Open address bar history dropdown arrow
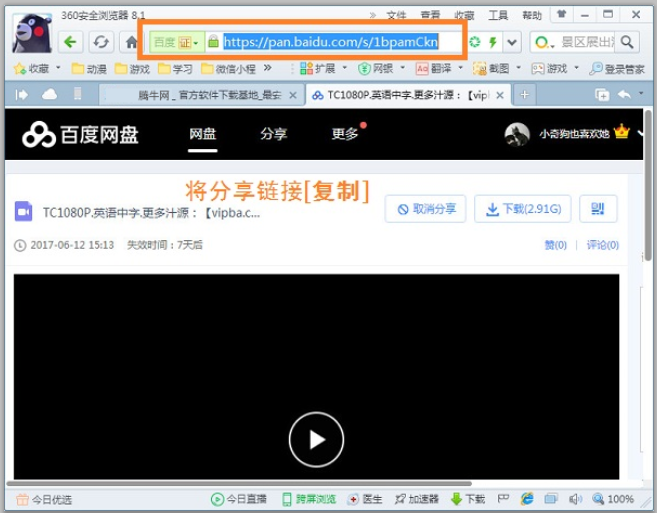 click(x=512, y=42)
